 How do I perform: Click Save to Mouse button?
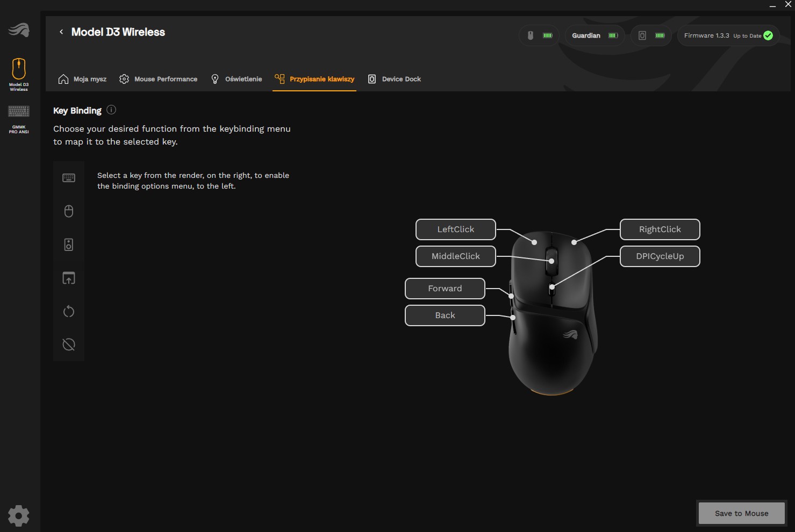coord(741,513)
